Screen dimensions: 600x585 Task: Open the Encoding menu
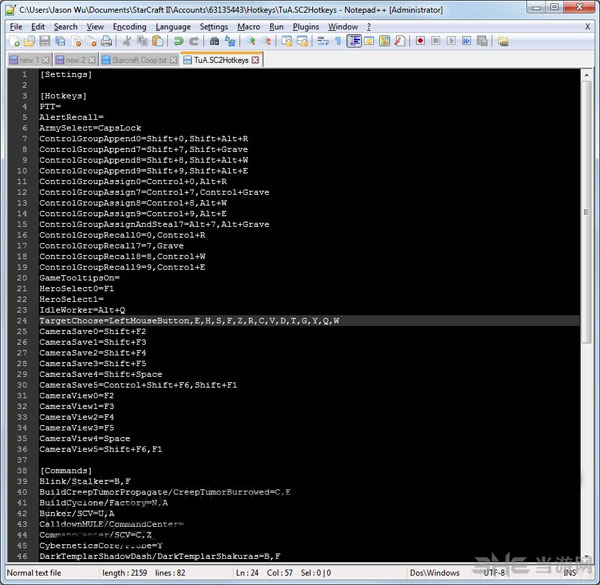tap(129, 27)
